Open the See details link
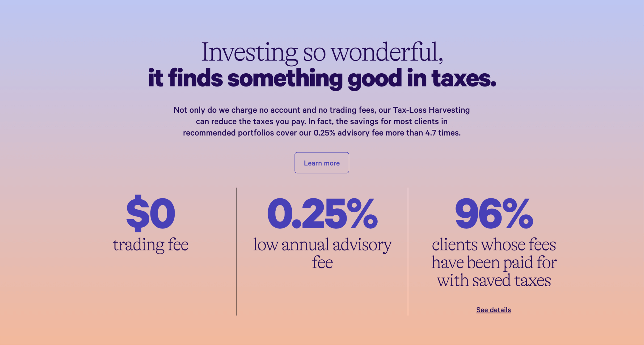This screenshot has height=345, width=644. click(x=493, y=310)
